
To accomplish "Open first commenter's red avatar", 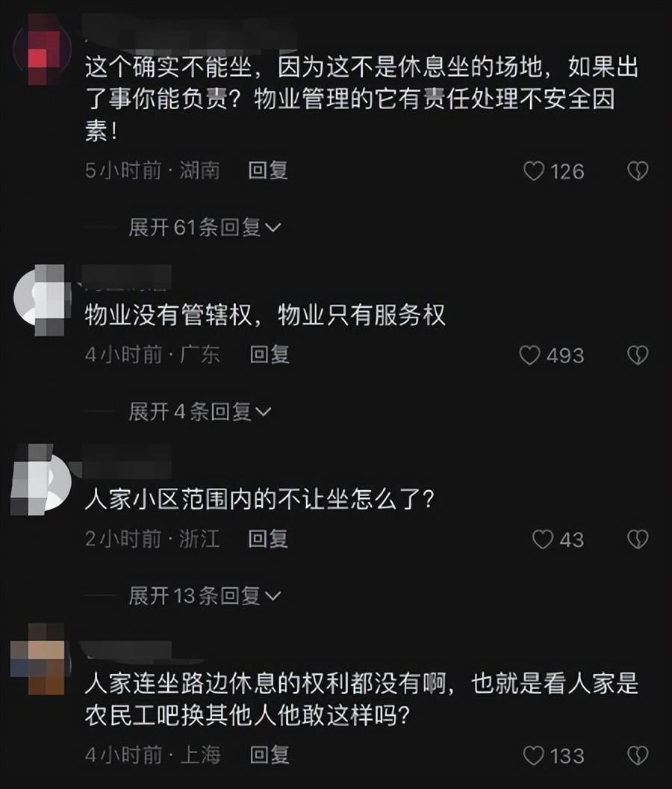I will [x=43, y=50].
